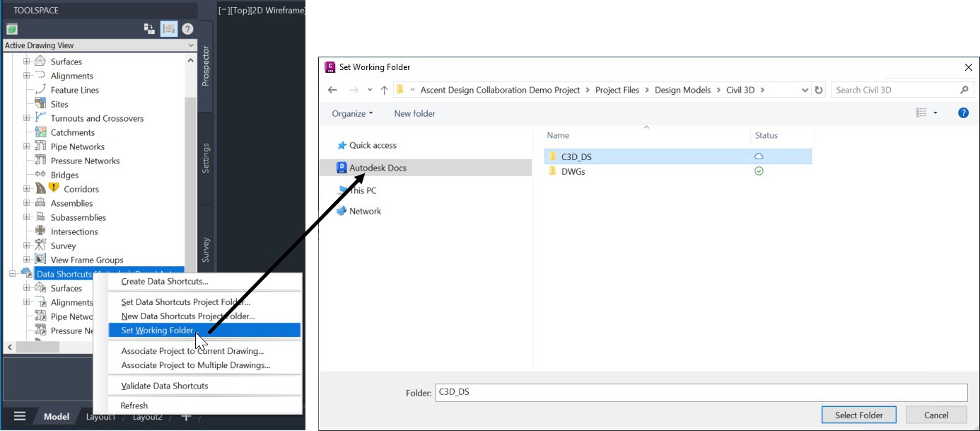This screenshot has width=980, height=431.
Task: Click the Data Shortcuts cloud icon
Action: click(26, 273)
